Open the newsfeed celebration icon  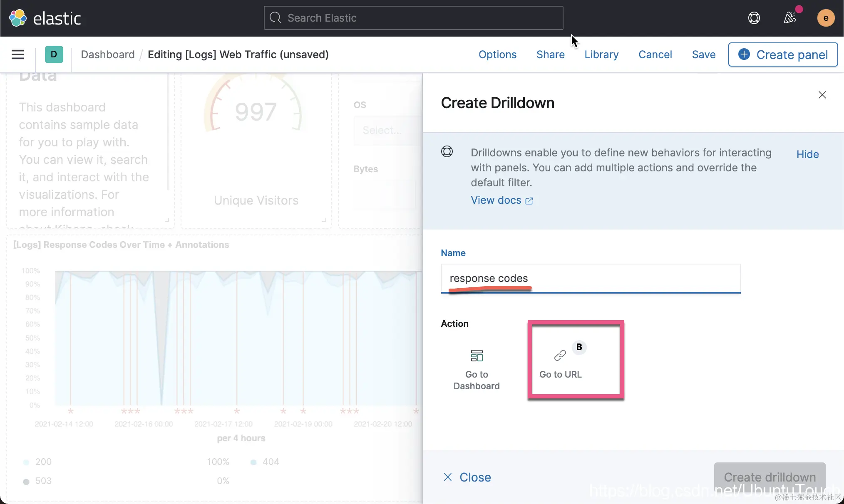click(789, 18)
